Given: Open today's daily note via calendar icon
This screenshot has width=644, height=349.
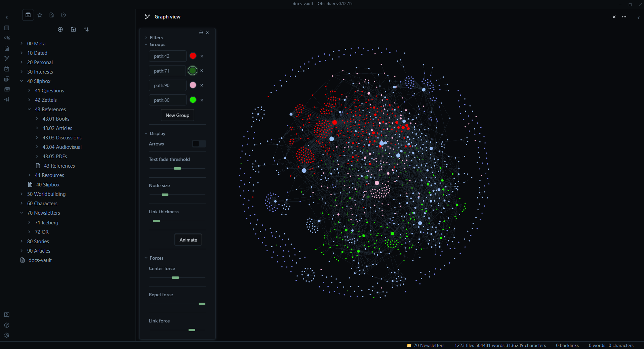Looking at the screenshot, I should [7, 69].
